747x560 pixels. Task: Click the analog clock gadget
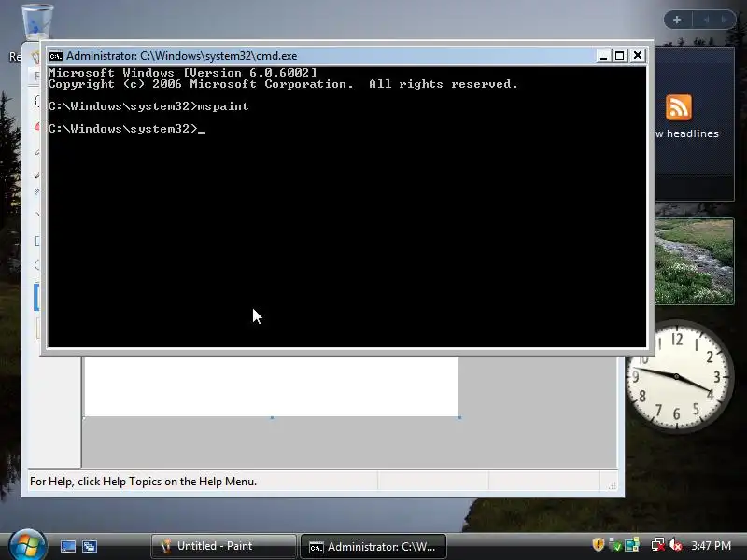[677, 376]
